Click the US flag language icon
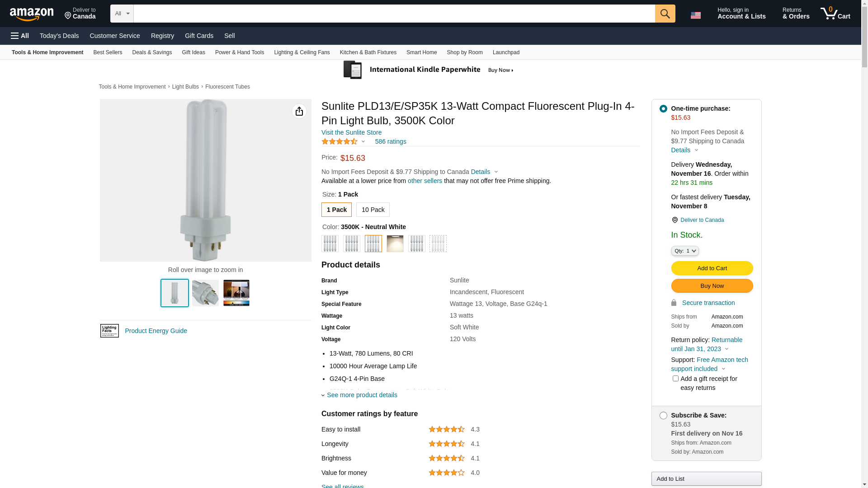Image resolution: width=868 pixels, height=488 pixels. 695,15
